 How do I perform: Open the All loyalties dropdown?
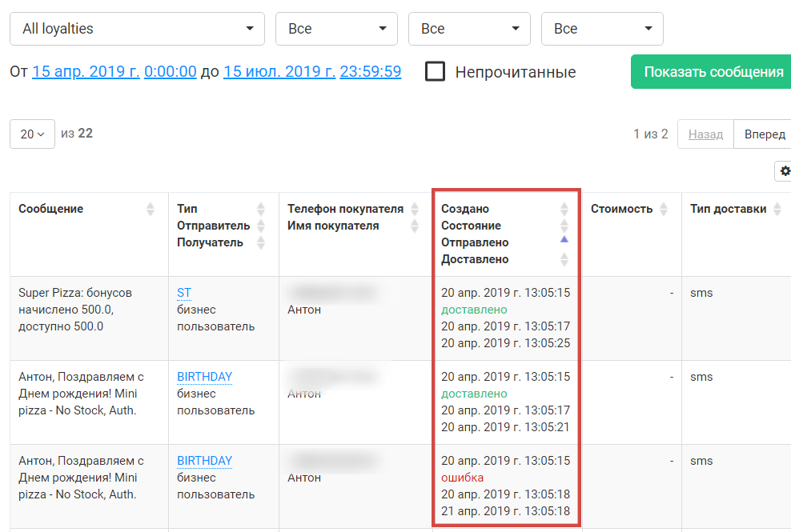137,29
